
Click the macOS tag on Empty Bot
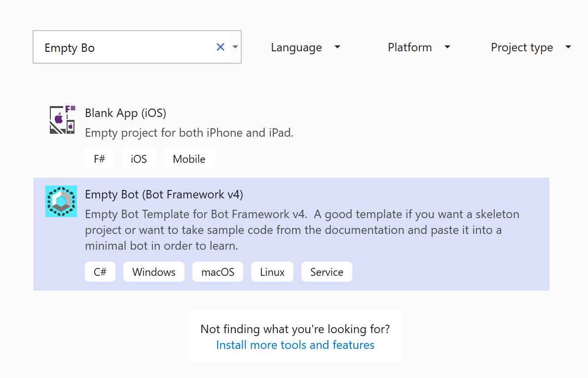pyautogui.click(x=218, y=272)
